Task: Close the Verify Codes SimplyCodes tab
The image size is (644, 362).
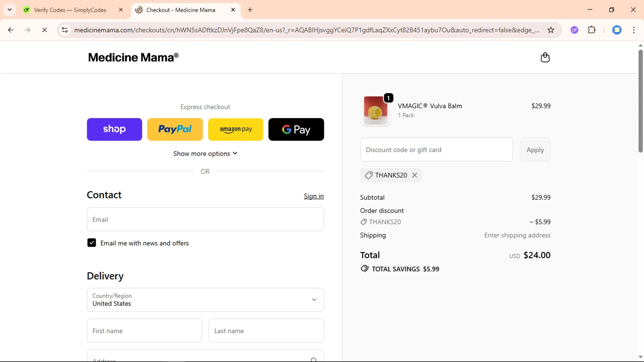Action: (x=121, y=9)
